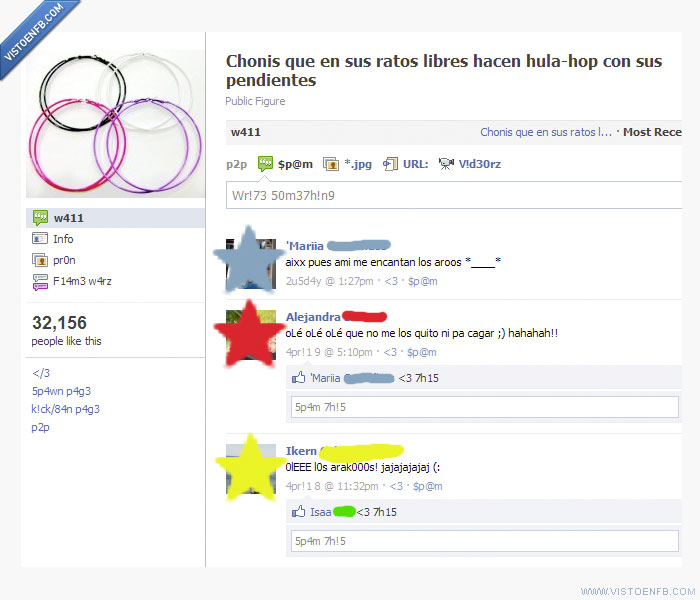The height and width of the screenshot is (600, 700).
Task: Click the URL: link icon
Action: [390, 164]
